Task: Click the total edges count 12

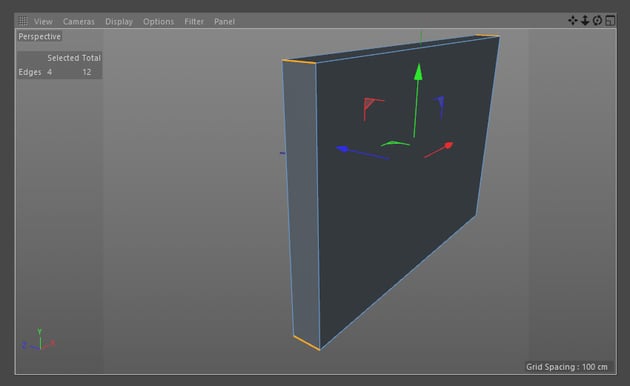Action: coord(87,72)
